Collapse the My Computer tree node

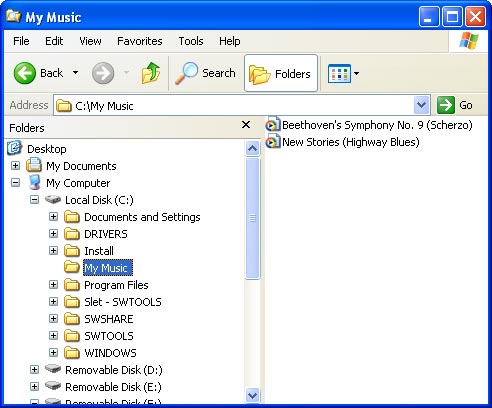pyautogui.click(x=15, y=183)
